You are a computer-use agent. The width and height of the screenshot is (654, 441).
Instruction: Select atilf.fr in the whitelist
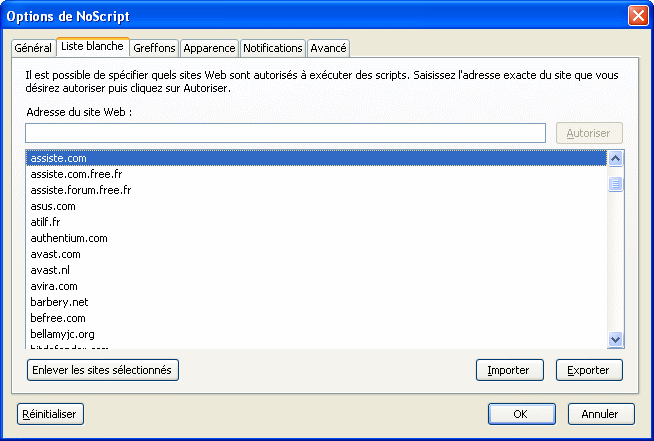point(316,222)
